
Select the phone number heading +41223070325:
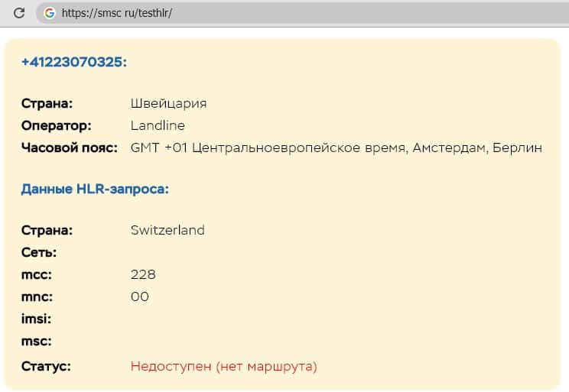click(74, 62)
